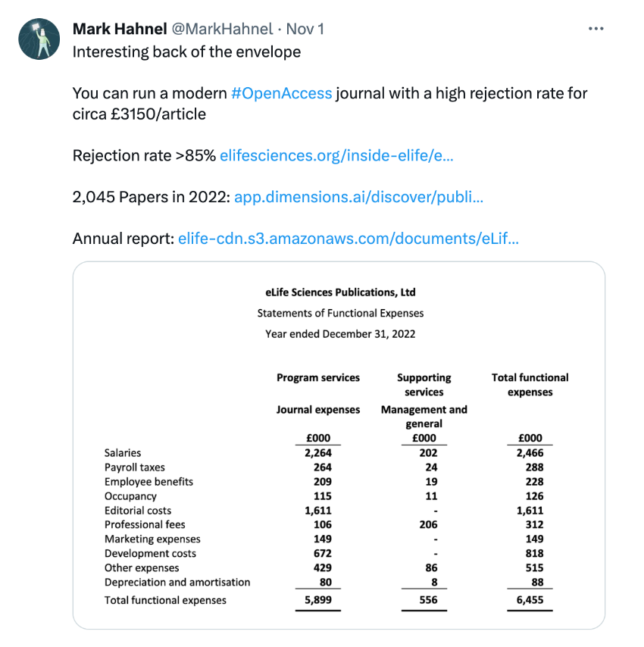This screenshot has width=644, height=647.
Task: Open the Nov 1 tweet timestamp
Action: (x=305, y=29)
